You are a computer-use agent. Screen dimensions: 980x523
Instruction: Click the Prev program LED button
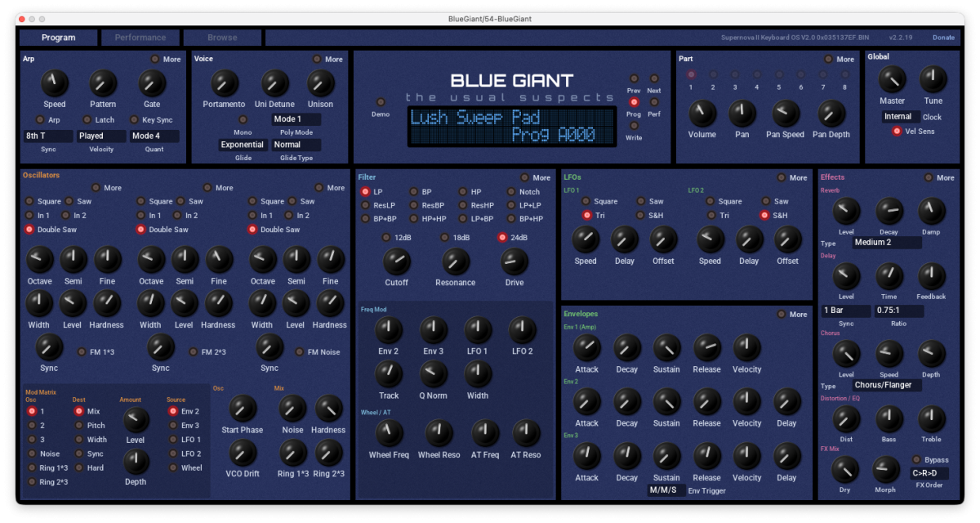[634, 78]
